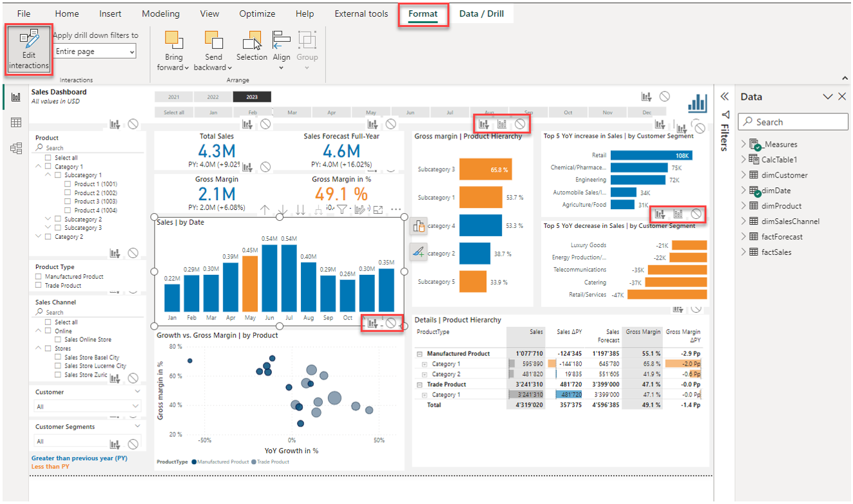The height and width of the screenshot is (504, 853).
Task: Open Model view from the sidebar
Action: click(x=16, y=148)
